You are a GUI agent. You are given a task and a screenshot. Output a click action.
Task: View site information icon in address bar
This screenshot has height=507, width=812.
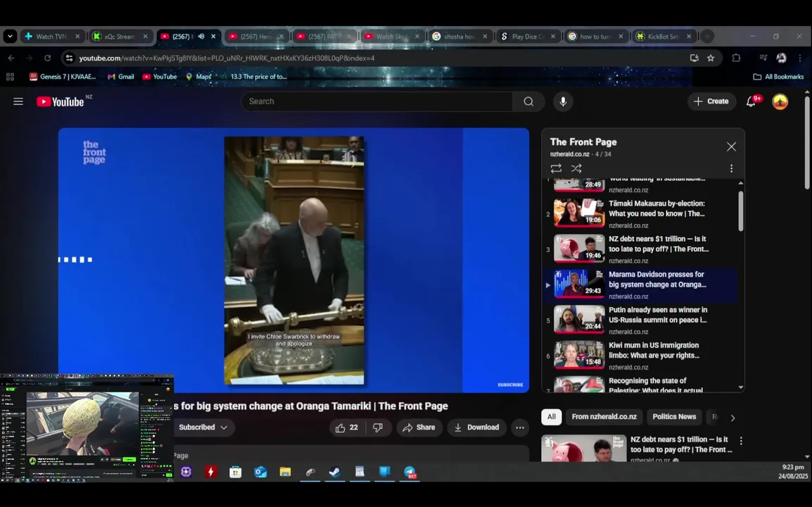pos(68,58)
